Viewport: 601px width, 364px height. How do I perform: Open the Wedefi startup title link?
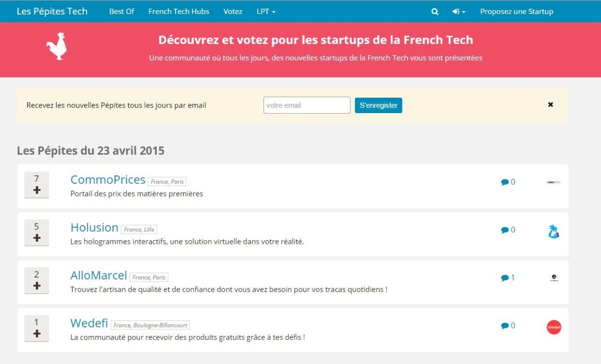tap(89, 323)
